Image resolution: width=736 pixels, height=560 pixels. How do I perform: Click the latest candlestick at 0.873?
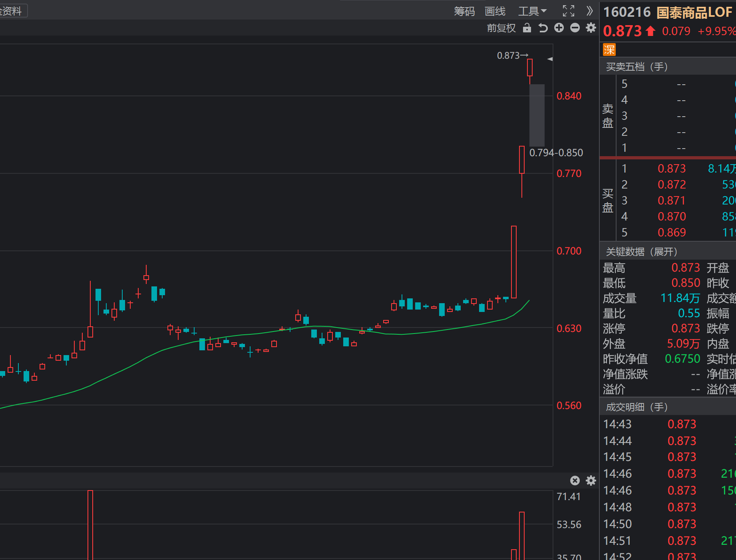click(530, 68)
